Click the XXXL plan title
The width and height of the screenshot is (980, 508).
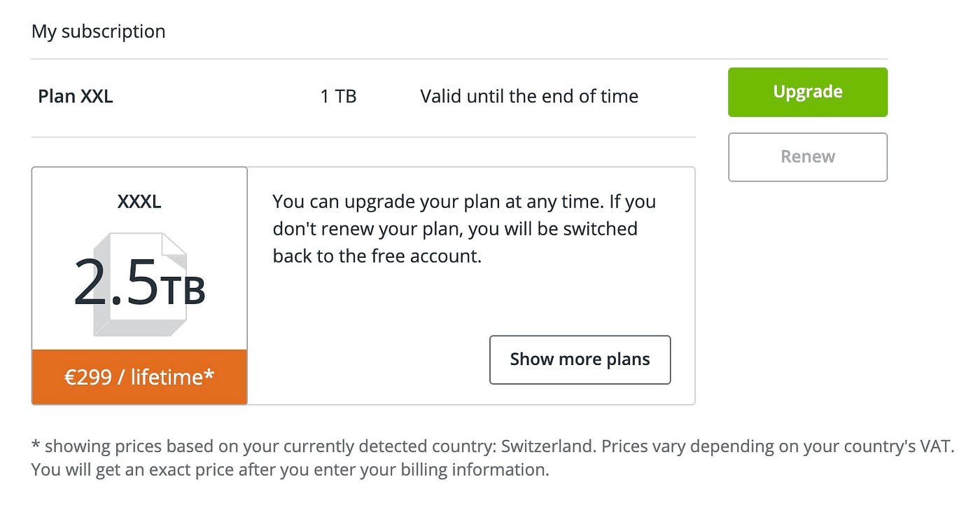(x=139, y=202)
